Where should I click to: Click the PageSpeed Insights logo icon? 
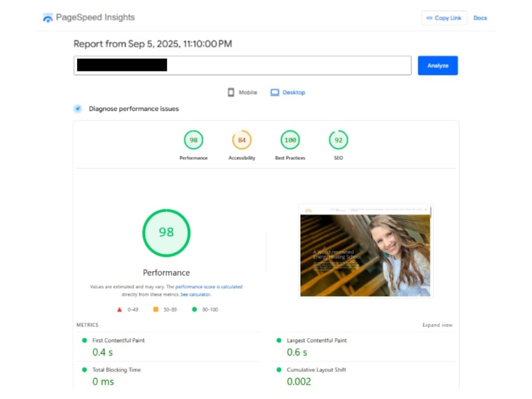48,18
